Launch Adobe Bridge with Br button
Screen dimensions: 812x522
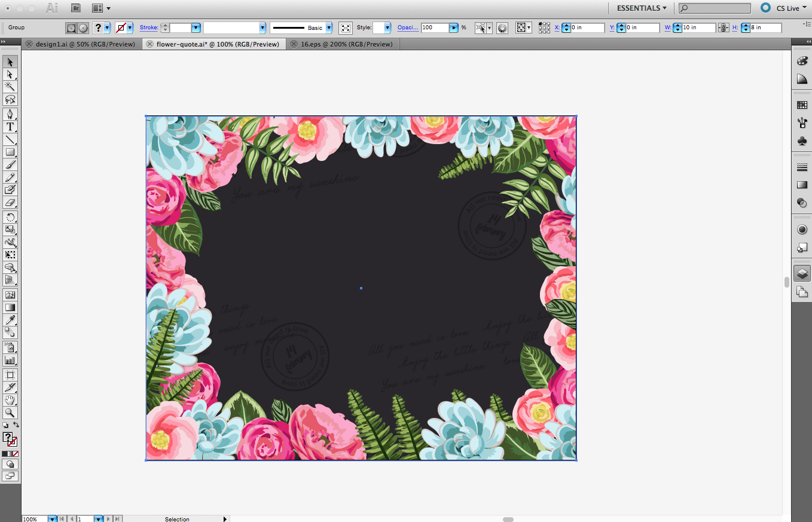click(x=76, y=8)
